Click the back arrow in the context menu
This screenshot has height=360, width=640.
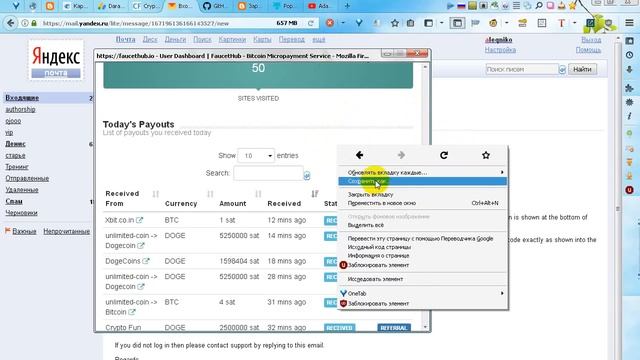click(x=359, y=155)
